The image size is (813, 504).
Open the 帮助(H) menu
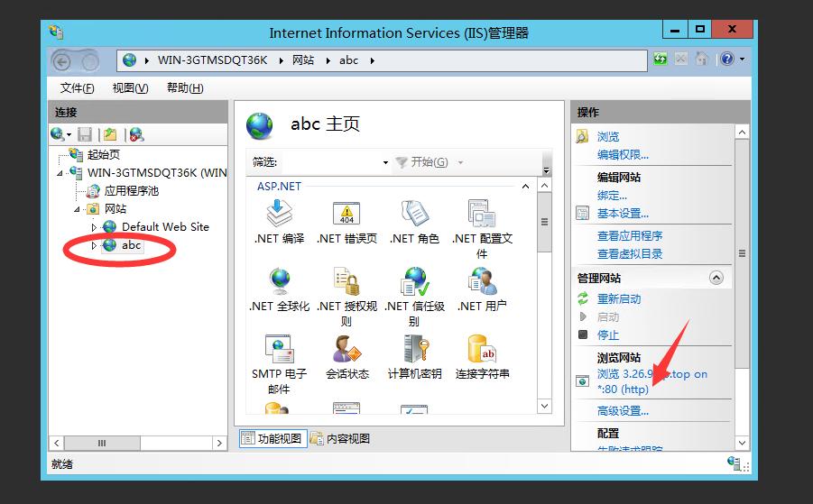185,88
